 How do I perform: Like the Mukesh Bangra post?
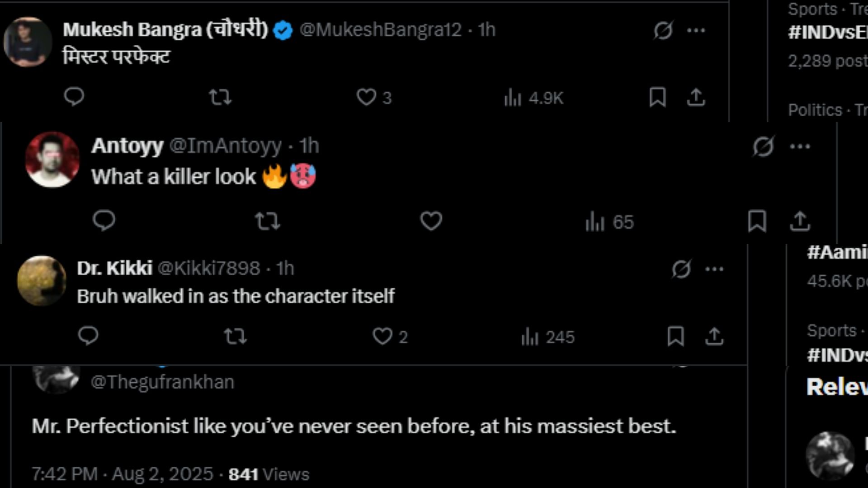click(x=366, y=97)
